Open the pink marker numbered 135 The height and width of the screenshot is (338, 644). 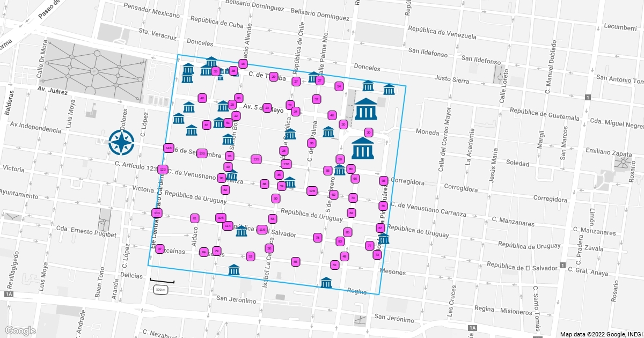tap(256, 159)
